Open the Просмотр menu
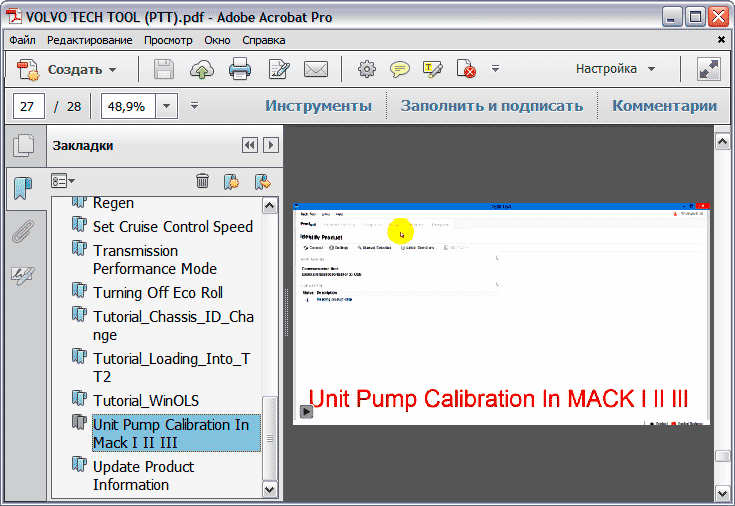This screenshot has height=506, width=735. tap(168, 40)
